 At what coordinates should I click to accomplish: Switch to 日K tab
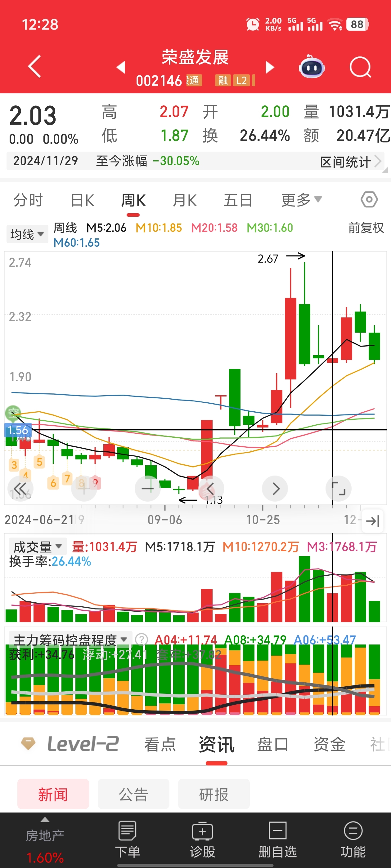coord(82,200)
